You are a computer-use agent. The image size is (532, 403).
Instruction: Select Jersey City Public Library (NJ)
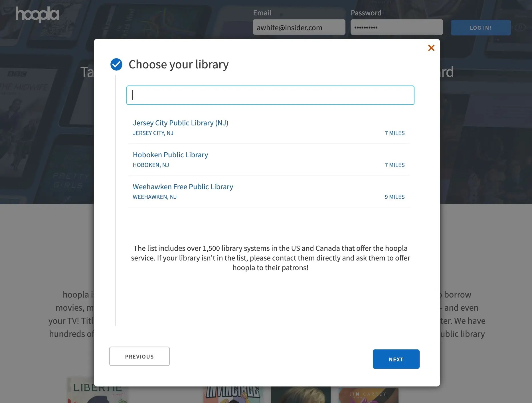tap(181, 123)
